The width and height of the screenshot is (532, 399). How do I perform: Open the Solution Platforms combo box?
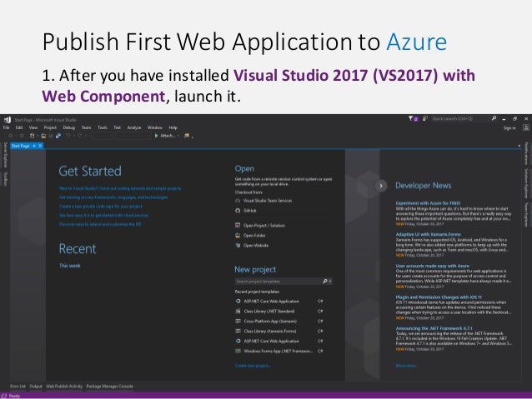133,136
